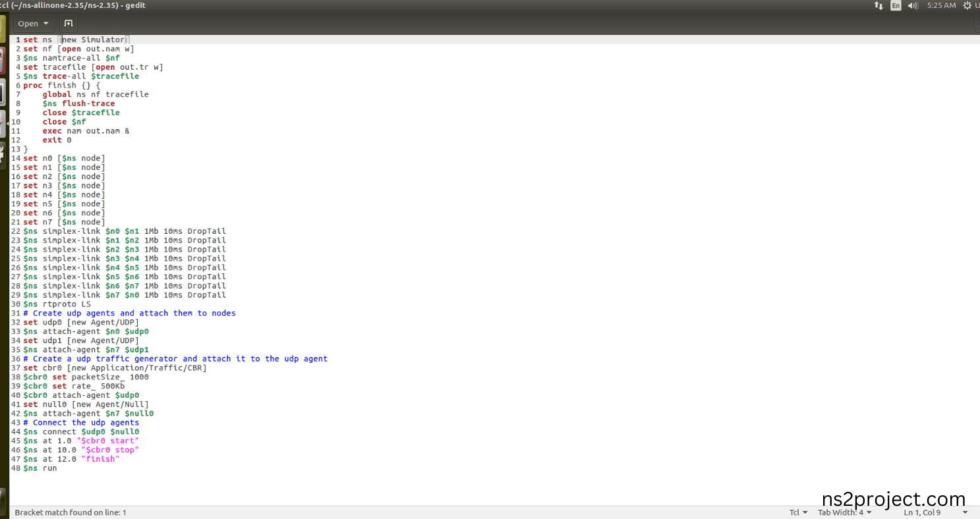Click line '$cbr0 set packetSize_ 1000'

coord(86,377)
